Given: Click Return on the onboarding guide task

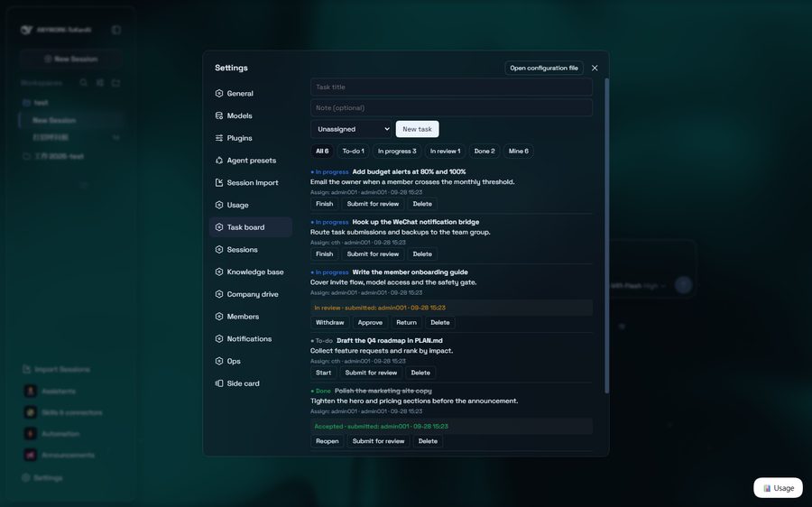Looking at the screenshot, I should click(406, 322).
